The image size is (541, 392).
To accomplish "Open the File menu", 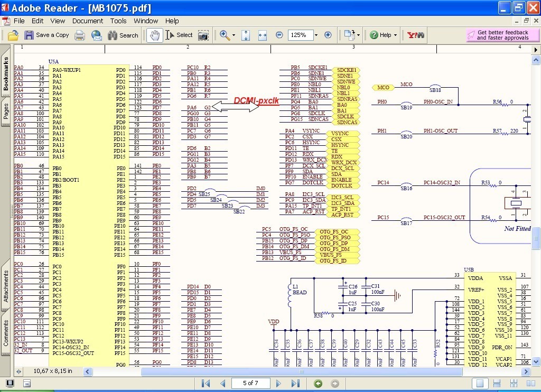I will (19, 21).
